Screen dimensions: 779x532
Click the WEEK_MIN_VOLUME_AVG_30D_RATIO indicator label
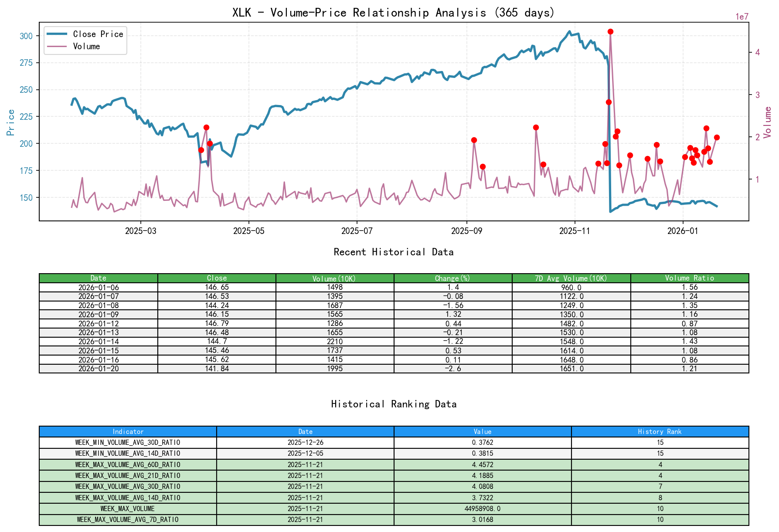pyautogui.click(x=128, y=442)
